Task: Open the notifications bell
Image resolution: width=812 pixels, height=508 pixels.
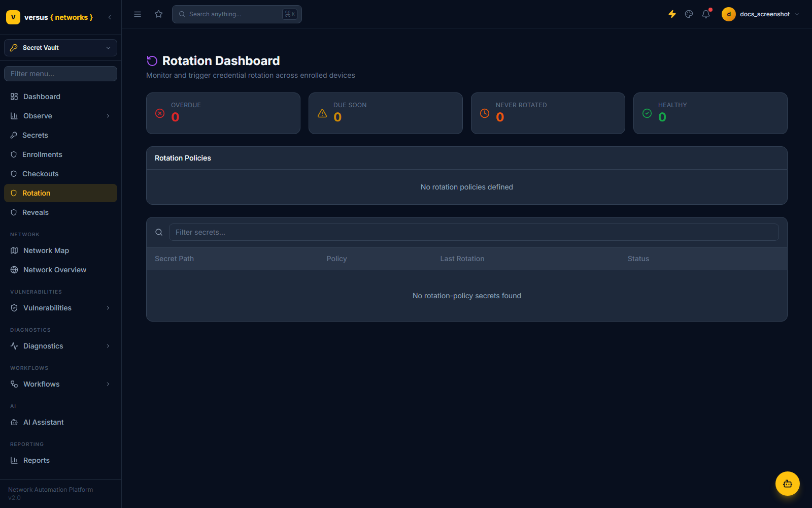Action: tap(706, 14)
